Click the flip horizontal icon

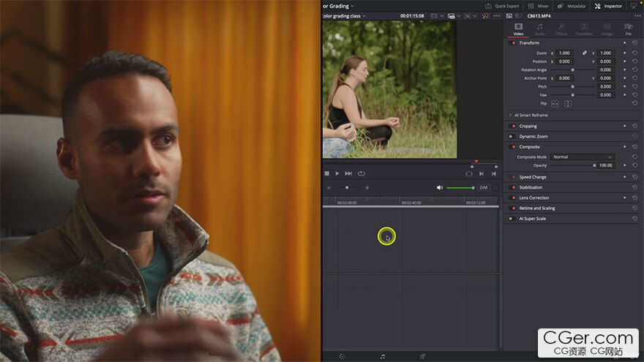555,104
